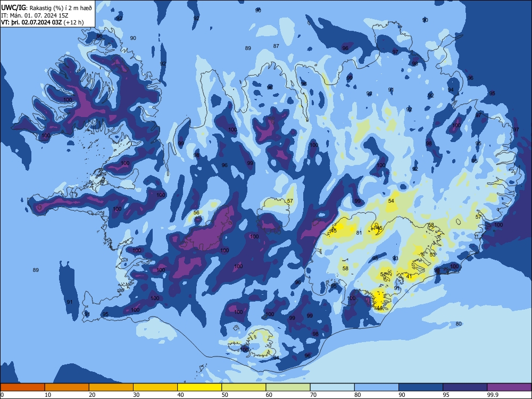Click the purple legend swatch above 99.9
Screen dimensions: 532x399
pos(509,387)
